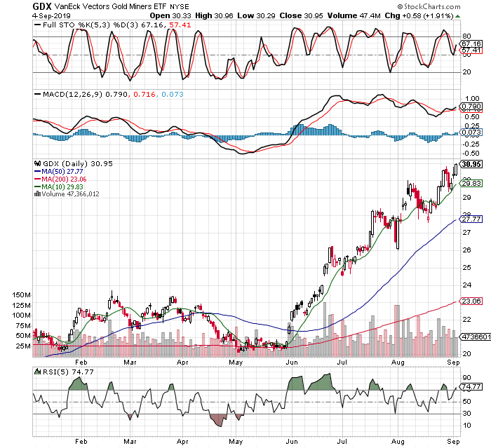The width and height of the screenshot is (491, 448).
Task: Click the red 0.716 MACD signal value
Action: tap(144, 94)
